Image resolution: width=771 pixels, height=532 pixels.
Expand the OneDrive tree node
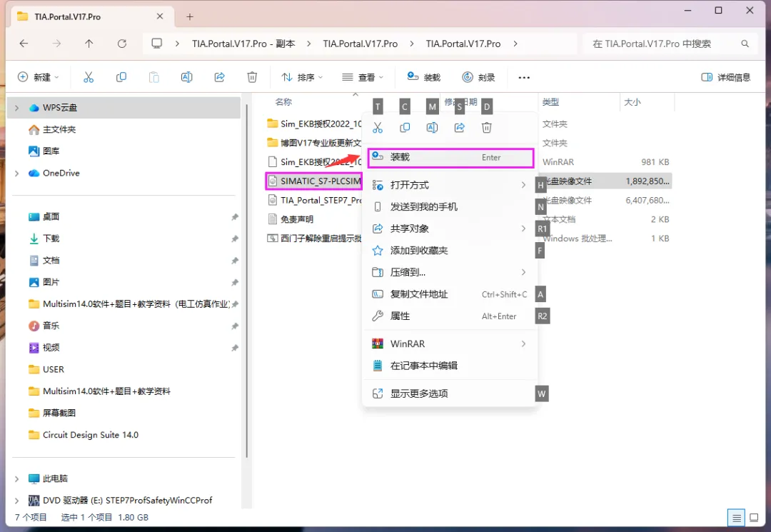[16, 173]
